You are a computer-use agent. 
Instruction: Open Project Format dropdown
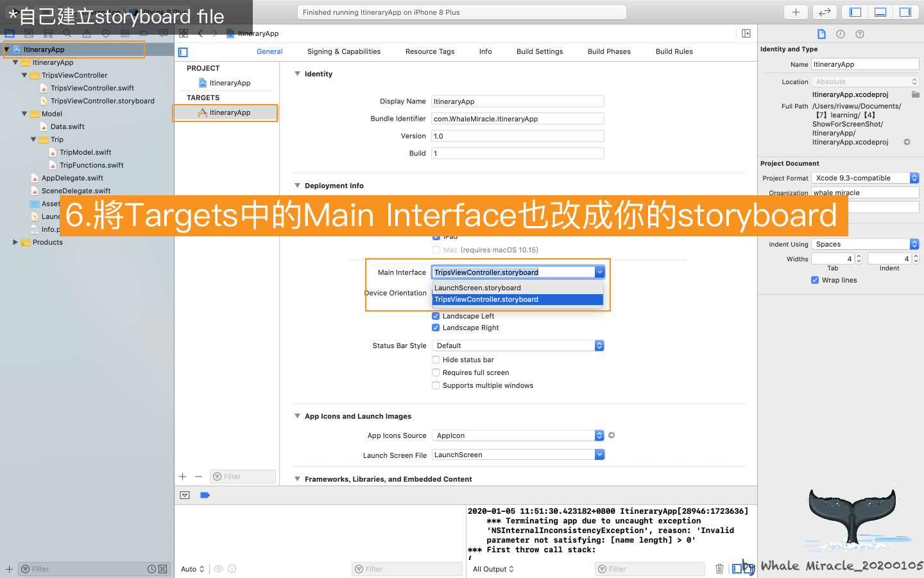coord(865,178)
